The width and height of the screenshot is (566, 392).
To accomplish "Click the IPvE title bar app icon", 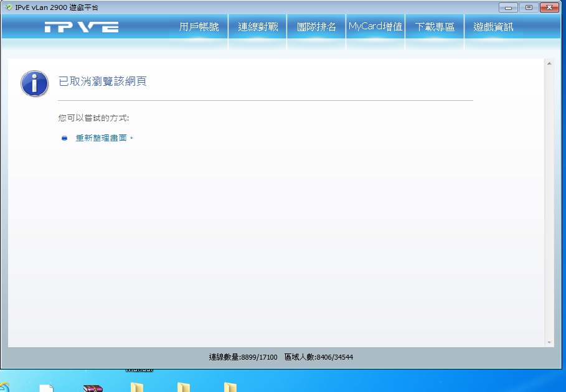I will pos(9,7).
